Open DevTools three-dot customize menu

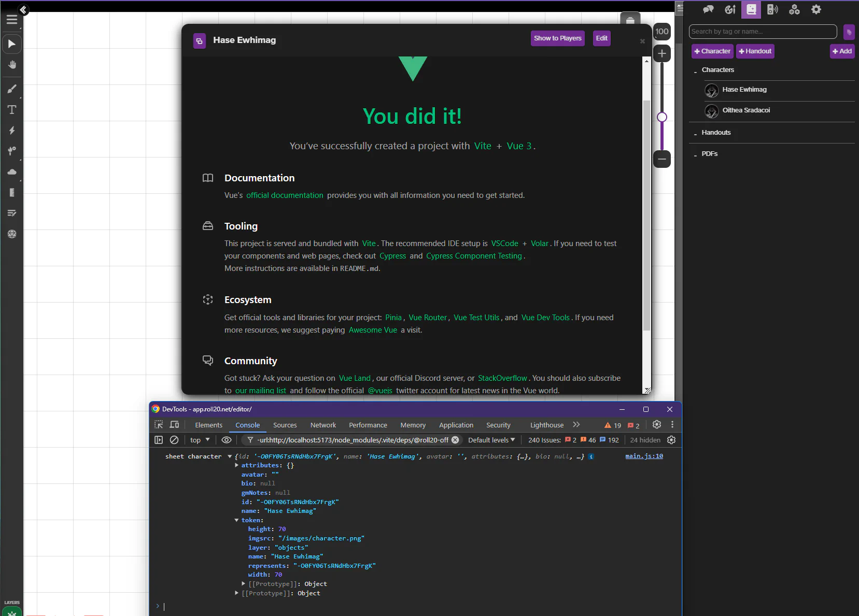(x=672, y=425)
